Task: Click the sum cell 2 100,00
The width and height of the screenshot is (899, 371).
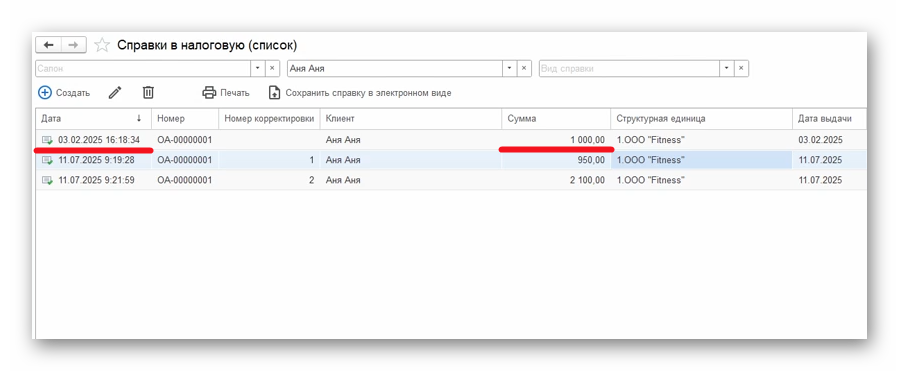Action: (x=556, y=180)
